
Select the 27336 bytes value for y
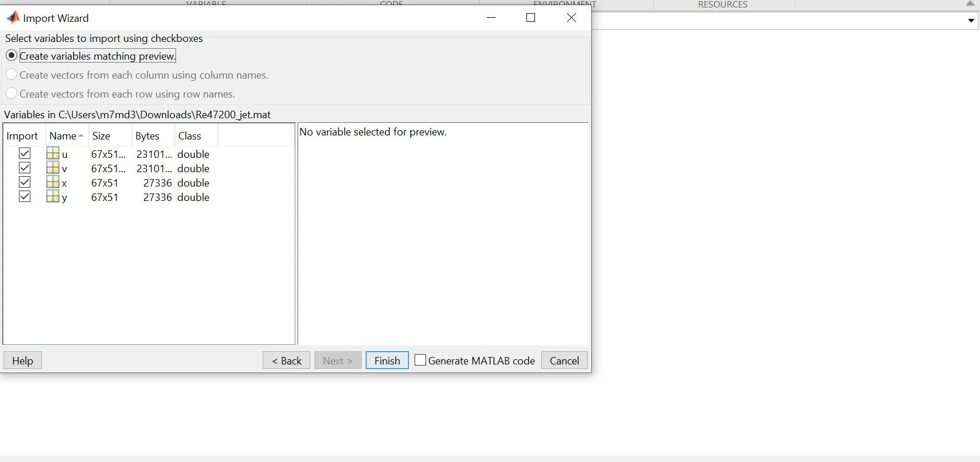pyautogui.click(x=158, y=197)
